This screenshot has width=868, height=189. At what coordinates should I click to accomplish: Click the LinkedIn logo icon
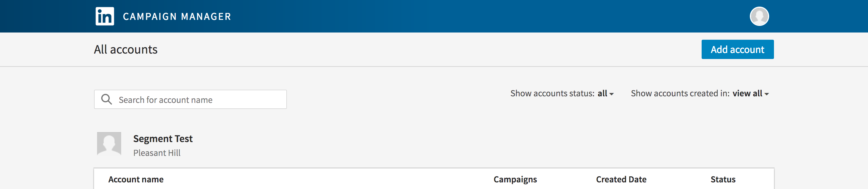click(x=105, y=16)
